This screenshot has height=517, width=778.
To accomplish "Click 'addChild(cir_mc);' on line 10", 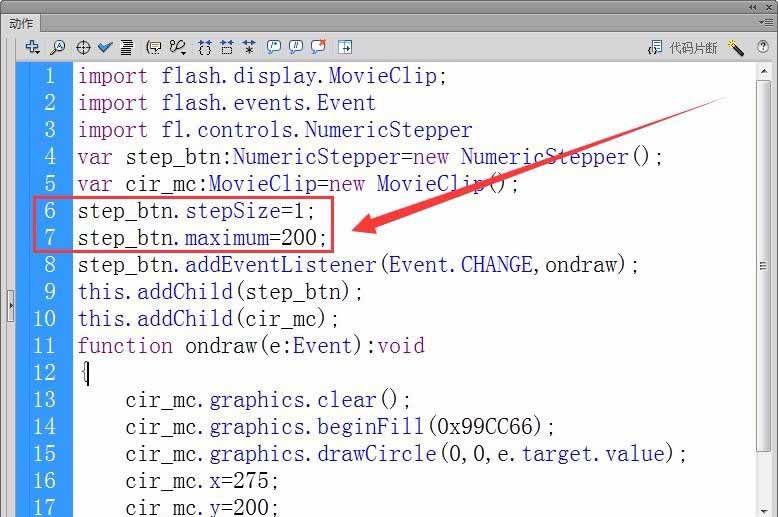I will [x=238, y=319].
